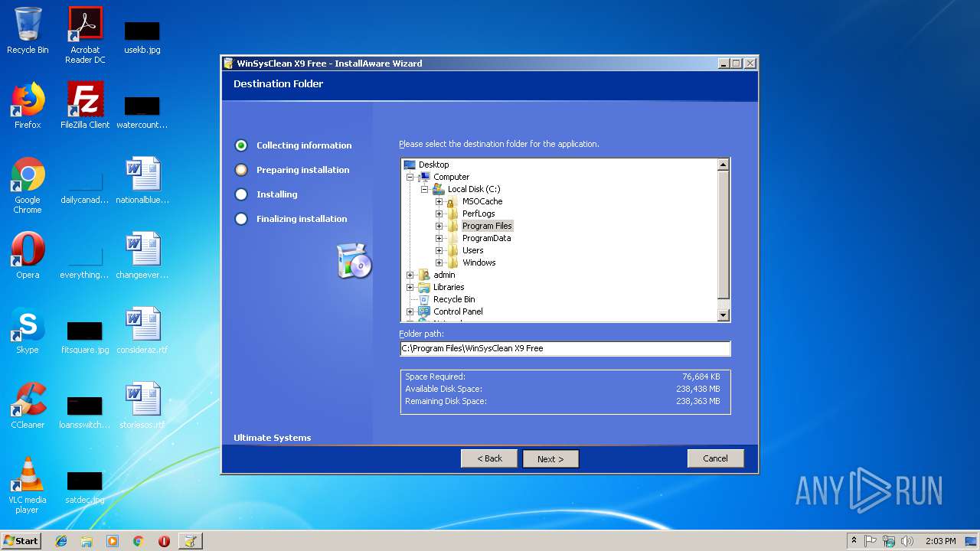Select Windows folder in tree
The image size is (980, 551).
479,262
